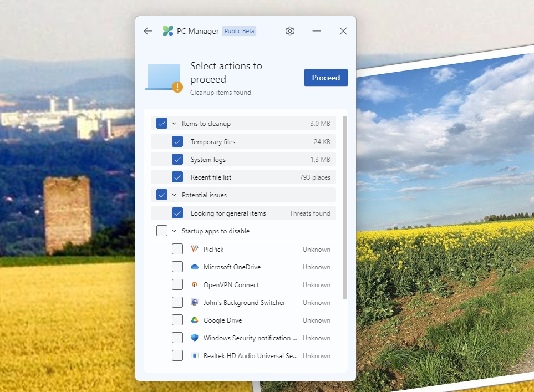534x392 pixels.
Task: Click the Microsoft OneDrive cloud icon
Action: [x=195, y=267]
